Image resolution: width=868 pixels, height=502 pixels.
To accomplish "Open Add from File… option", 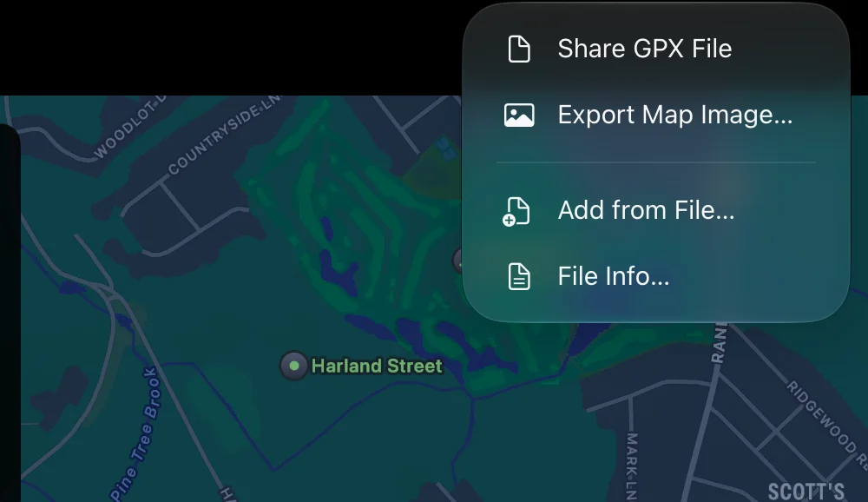I will (x=655, y=210).
